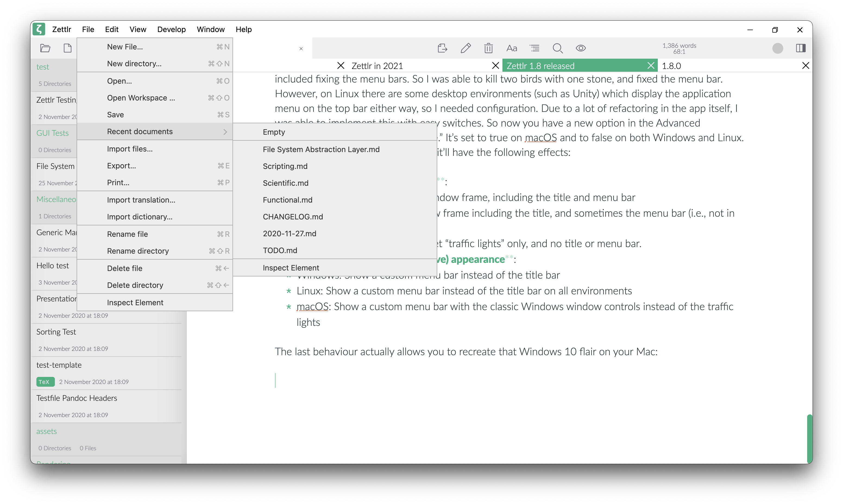Open File System Abstraction Layer.md recent document
843x504 pixels.
pyautogui.click(x=335, y=149)
